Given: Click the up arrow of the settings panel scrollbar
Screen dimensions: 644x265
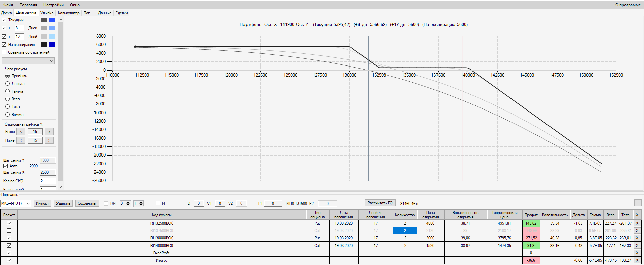Looking at the screenshot, I should point(61,19).
